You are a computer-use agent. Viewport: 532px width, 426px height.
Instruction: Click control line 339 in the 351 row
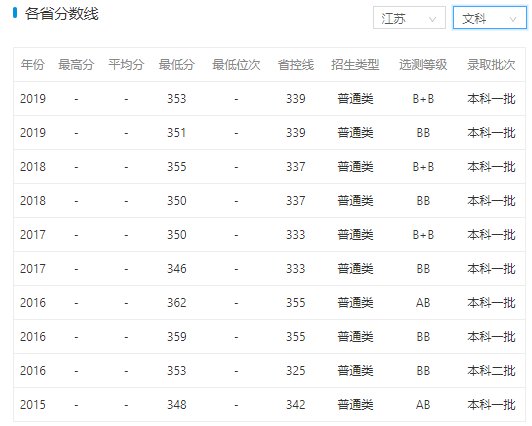click(296, 133)
